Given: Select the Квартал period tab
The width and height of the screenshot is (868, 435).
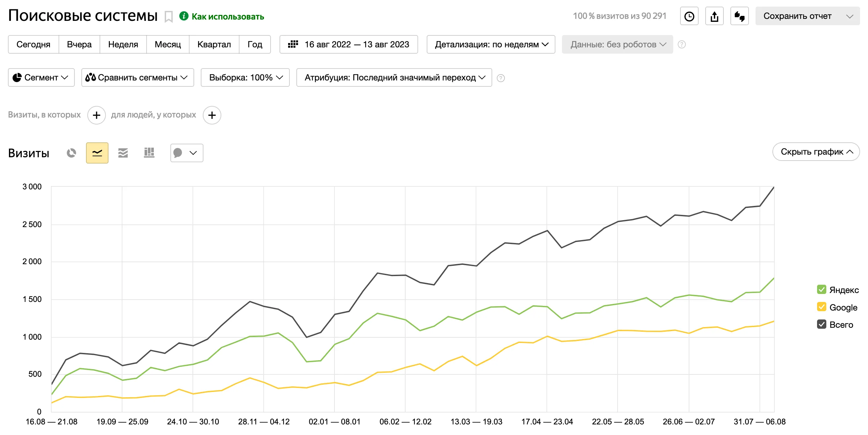Looking at the screenshot, I should pyautogui.click(x=214, y=44).
